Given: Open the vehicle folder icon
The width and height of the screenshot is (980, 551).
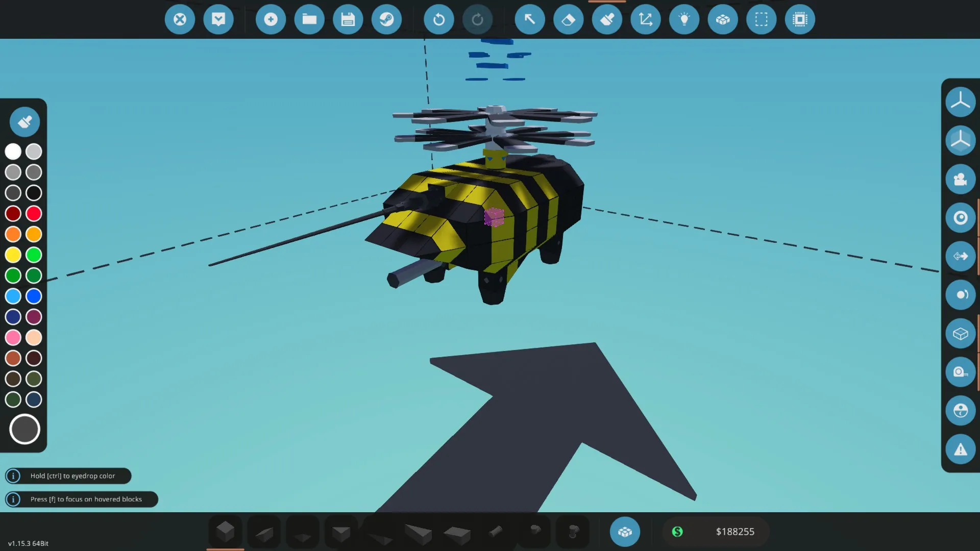Looking at the screenshot, I should point(309,19).
